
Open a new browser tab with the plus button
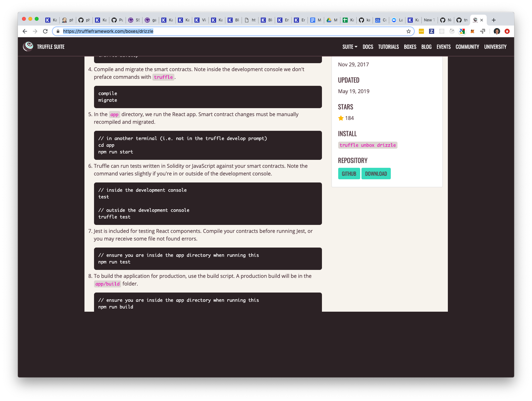coord(493,20)
